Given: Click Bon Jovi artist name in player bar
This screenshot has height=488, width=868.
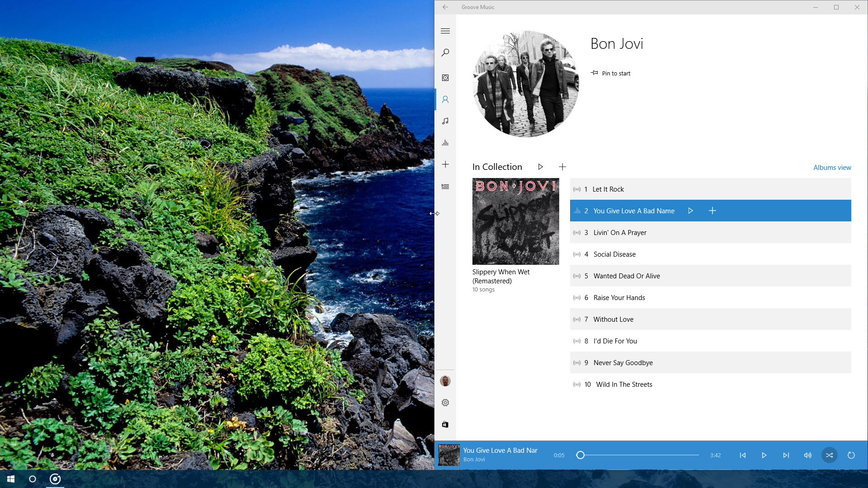Looking at the screenshot, I should point(474,460).
